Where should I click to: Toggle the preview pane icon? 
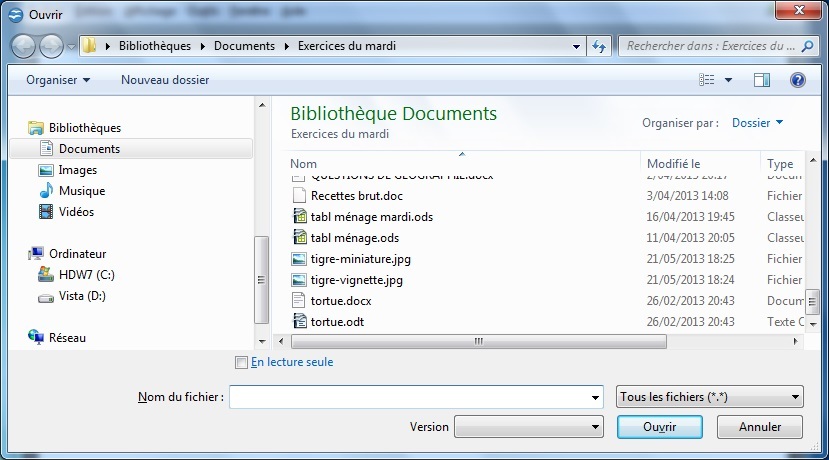point(762,80)
